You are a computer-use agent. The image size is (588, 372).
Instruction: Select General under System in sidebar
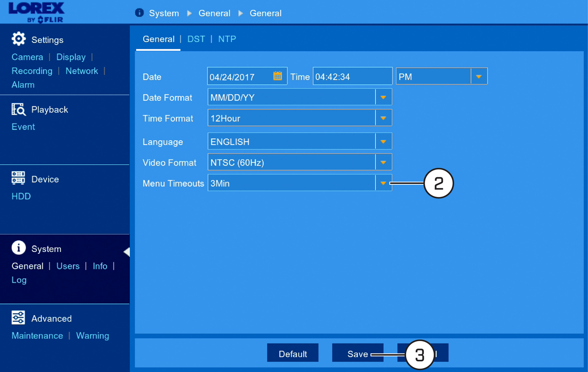[27, 266]
